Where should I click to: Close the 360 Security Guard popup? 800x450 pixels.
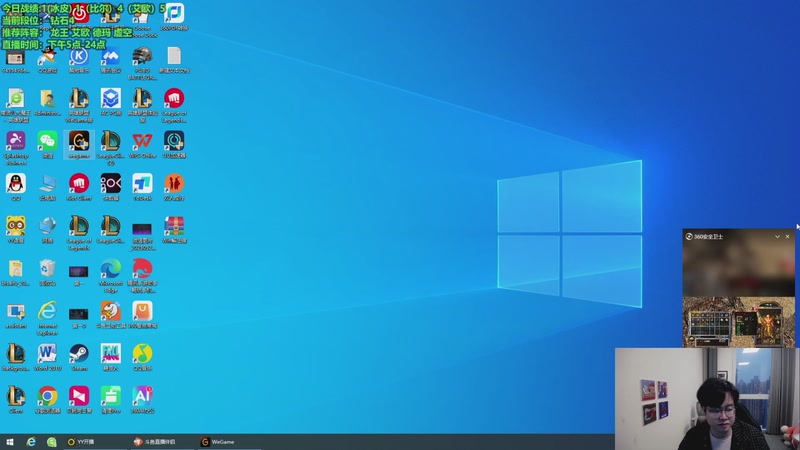click(x=787, y=236)
